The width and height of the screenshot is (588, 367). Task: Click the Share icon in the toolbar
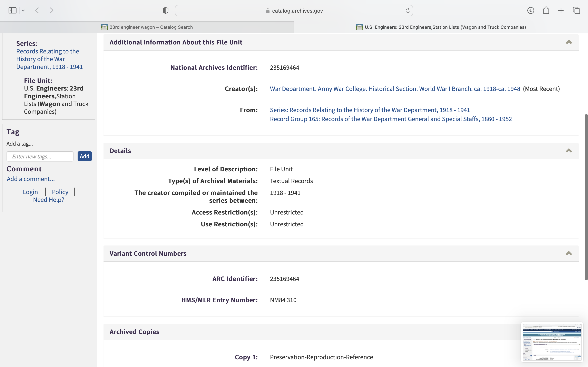pyautogui.click(x=546, y=10)
